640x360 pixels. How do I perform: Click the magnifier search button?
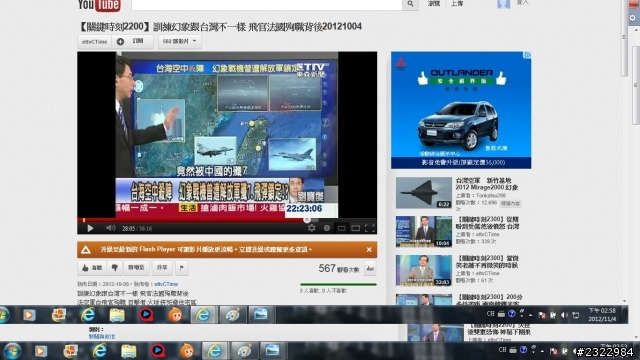(x=410, y=4)
